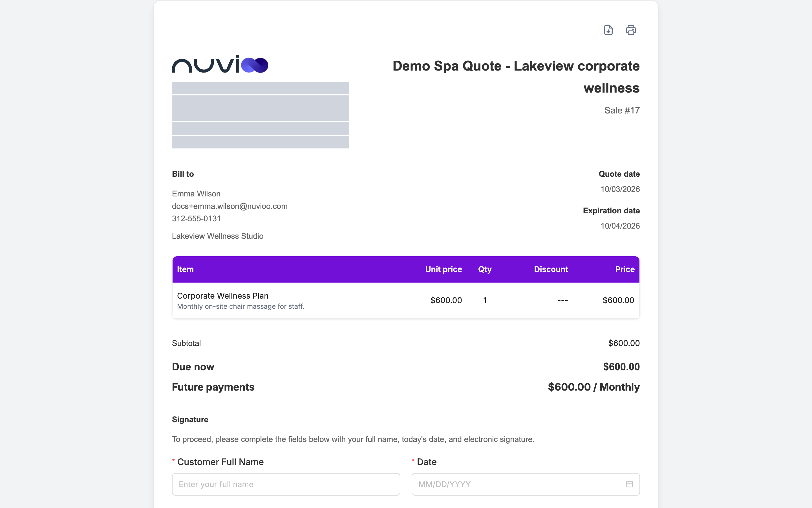812x508 pixels.
Task: Select Lakeview Wellness Studio text
Action: 217,236
